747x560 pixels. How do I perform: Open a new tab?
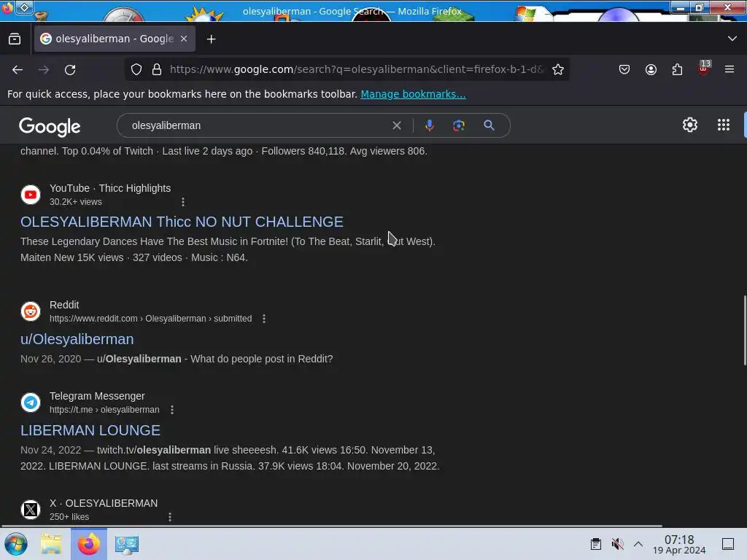pos(211,39)
